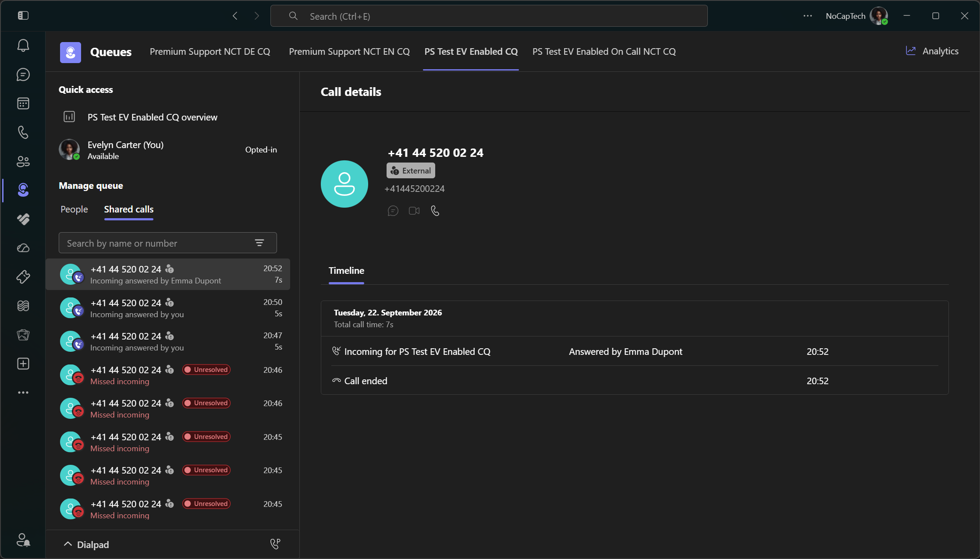Screen dimensions: 980x559
Task: Show more apps via sidebar ellipsis
Action: click(x=23, y=393)
